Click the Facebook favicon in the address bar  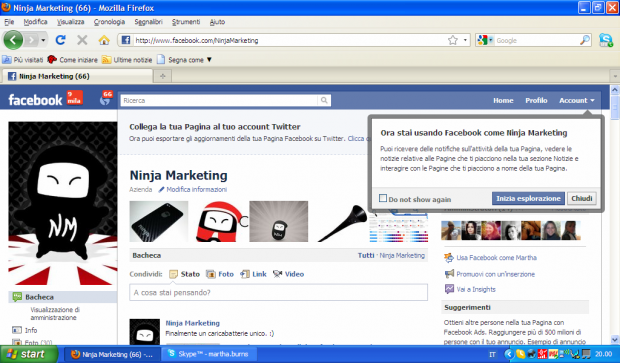click(x=126, y=40)
